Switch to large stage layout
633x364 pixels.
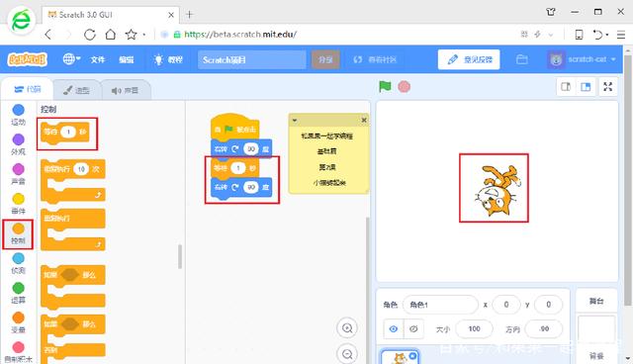pyautogui.click(x=586, y=87)
